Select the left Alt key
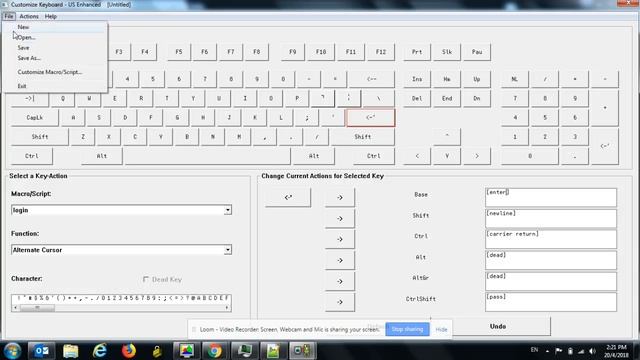Image resolution: width=640 pixels, height=360 pixels. [x=102, y=156]
